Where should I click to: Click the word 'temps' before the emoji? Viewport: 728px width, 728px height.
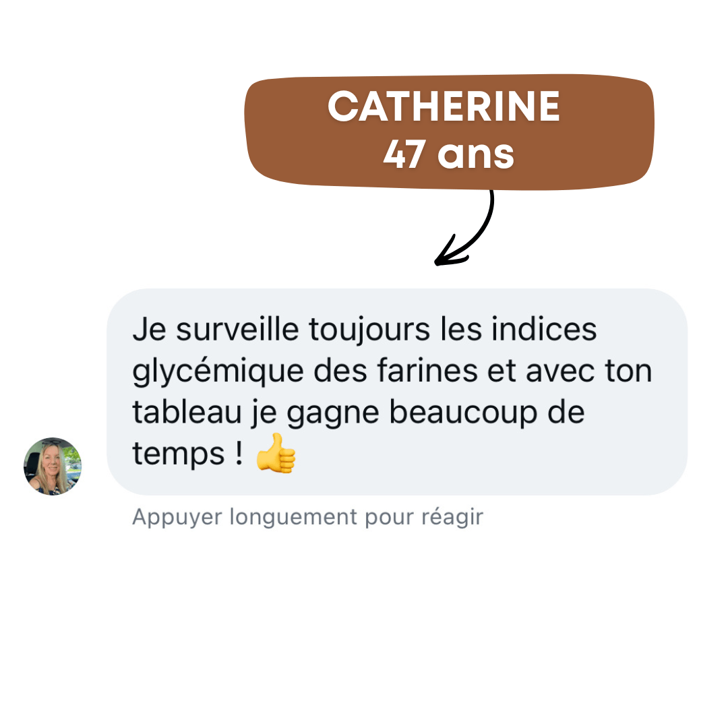click(x=178, y=454)
